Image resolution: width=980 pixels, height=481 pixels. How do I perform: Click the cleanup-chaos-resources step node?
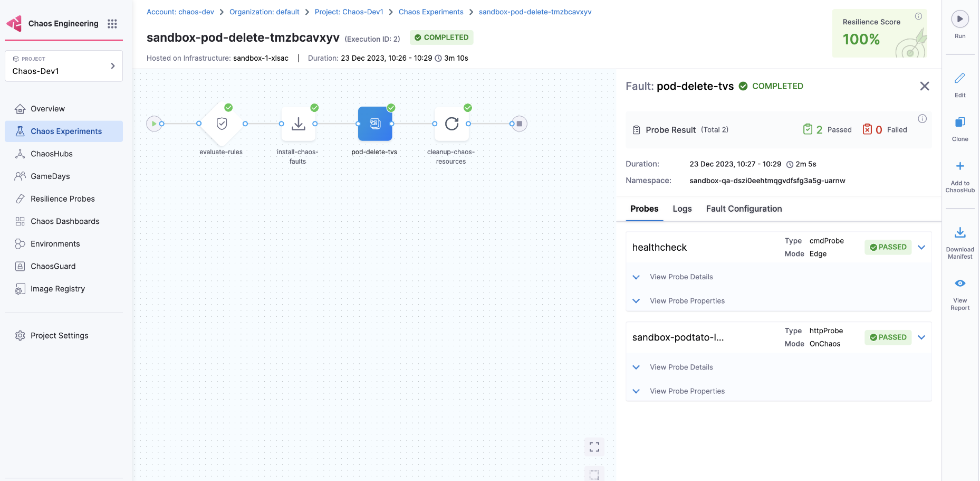click(451, 124)
